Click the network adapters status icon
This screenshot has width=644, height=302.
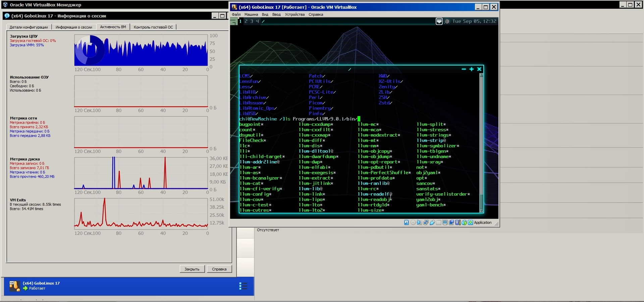click(426, 222)
